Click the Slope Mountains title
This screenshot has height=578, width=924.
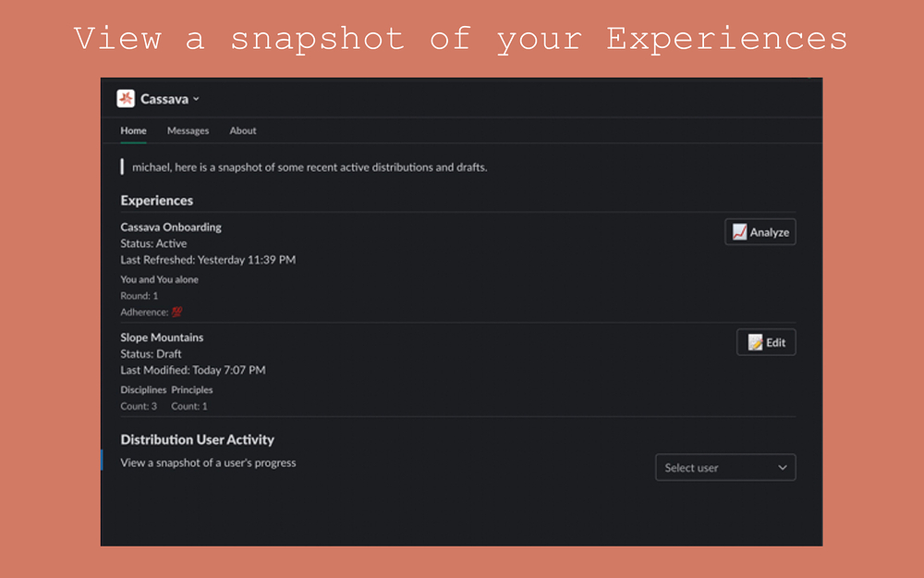coord(162,338)
